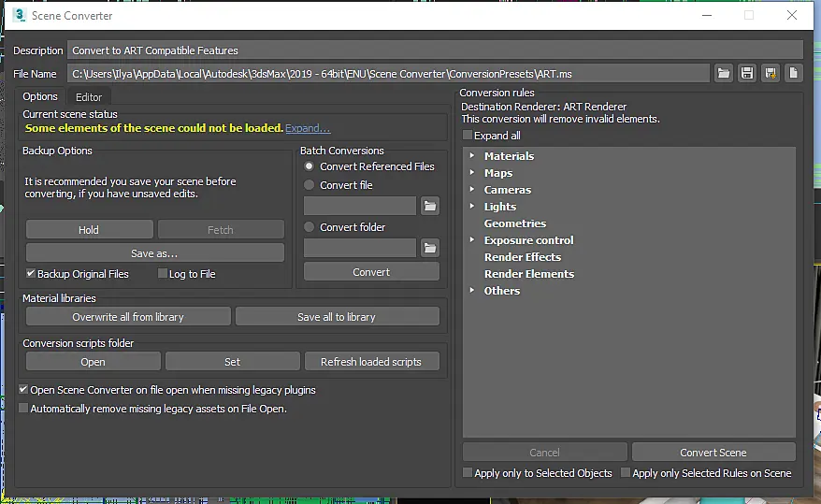Check the Expand all box
821x504 pixels.
click(x=468, y=135)
